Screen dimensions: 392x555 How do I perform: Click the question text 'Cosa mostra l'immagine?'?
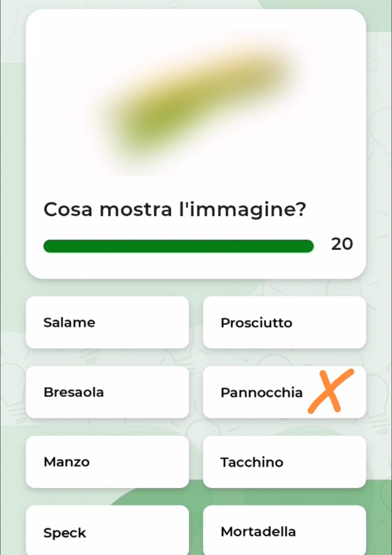coord(175,209)
